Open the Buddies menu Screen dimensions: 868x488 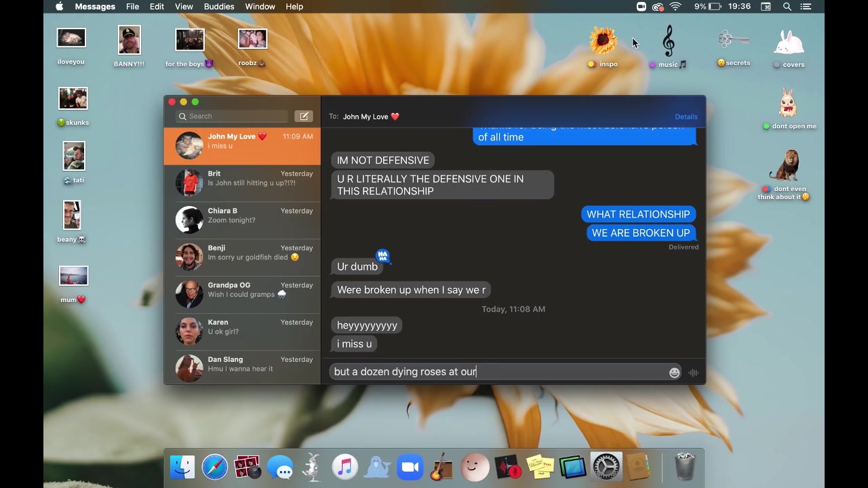click(x=219, y=7)
